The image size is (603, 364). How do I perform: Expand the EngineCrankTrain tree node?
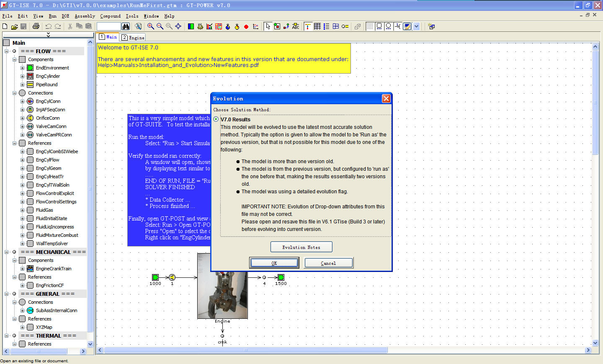[23, 269]
